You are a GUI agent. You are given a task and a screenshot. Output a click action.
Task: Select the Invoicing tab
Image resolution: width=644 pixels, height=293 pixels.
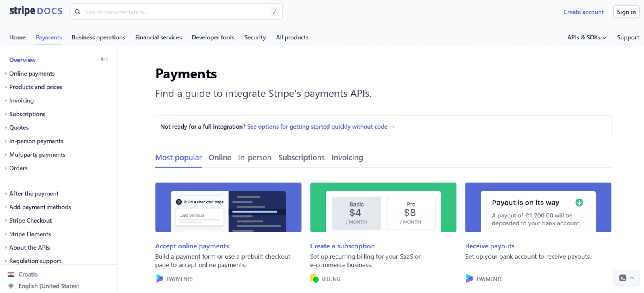[347, 158]
